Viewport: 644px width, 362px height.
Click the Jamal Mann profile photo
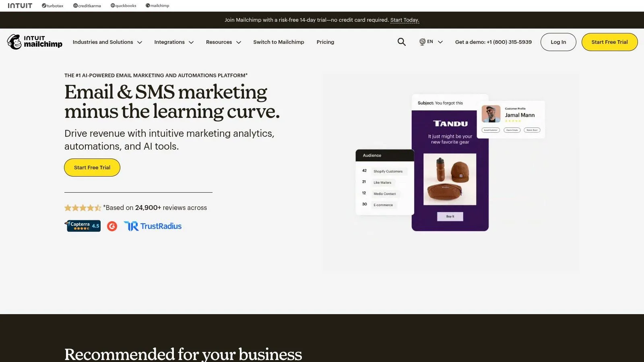click(491, 114)
